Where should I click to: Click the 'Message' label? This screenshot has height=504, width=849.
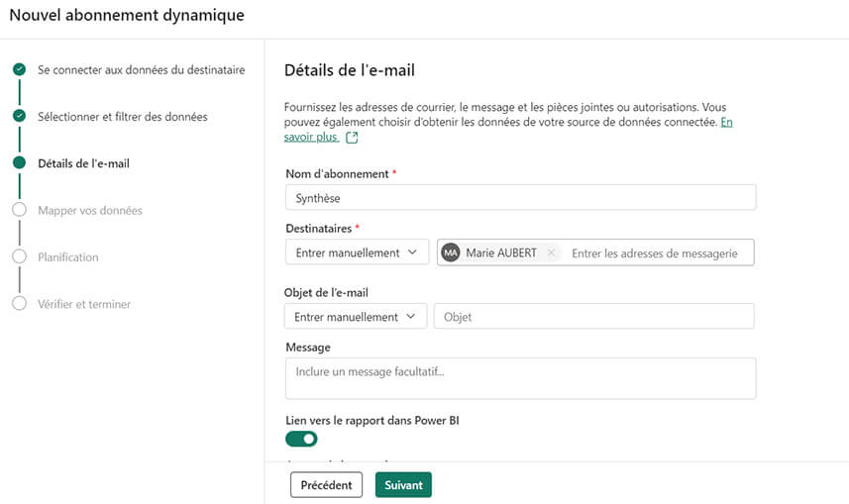pyautogui.click(x=308, y=348)
